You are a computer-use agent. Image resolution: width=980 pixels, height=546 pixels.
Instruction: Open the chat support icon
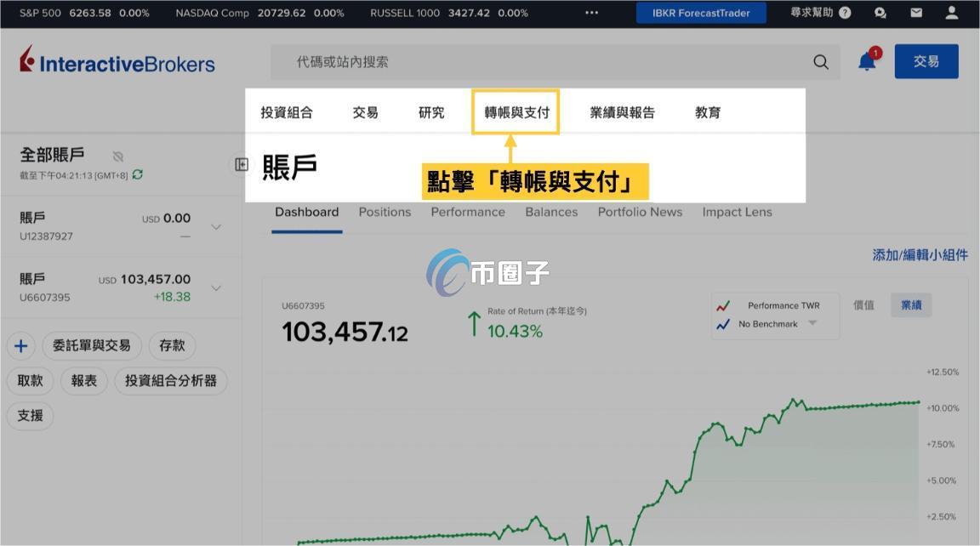879,13
